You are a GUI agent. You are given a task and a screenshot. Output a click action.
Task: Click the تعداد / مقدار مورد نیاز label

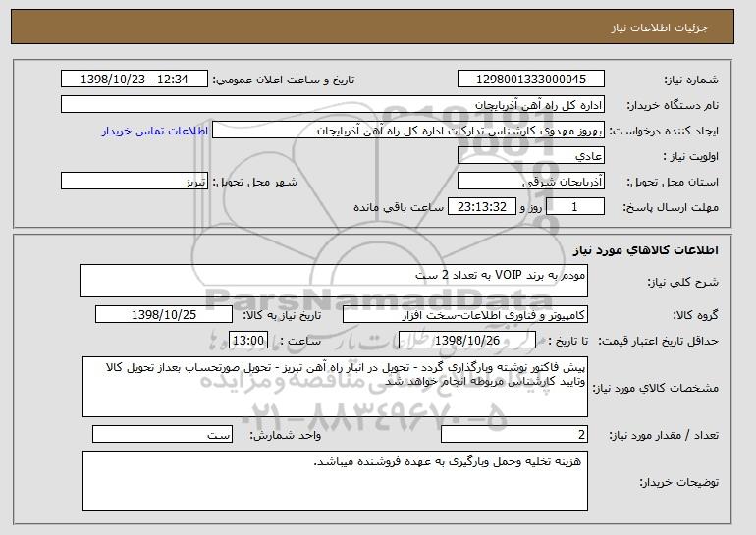point(664,435)
